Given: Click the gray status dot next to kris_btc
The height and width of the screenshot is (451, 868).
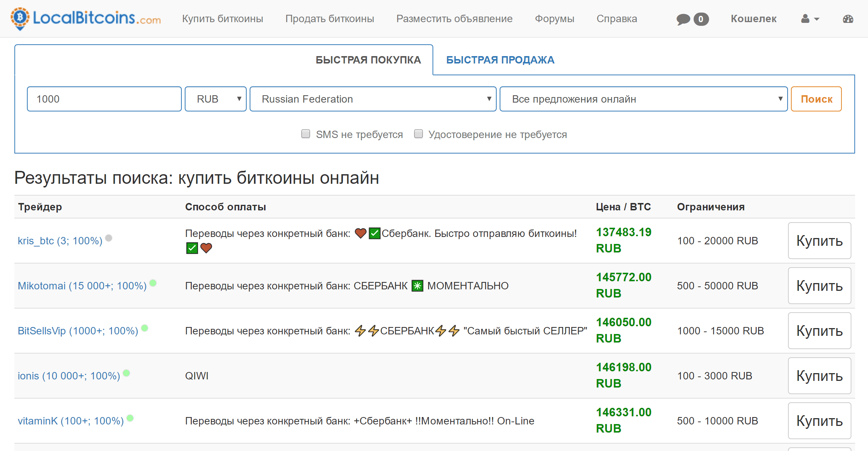Looking at the screenshot, I should (108, 238).
